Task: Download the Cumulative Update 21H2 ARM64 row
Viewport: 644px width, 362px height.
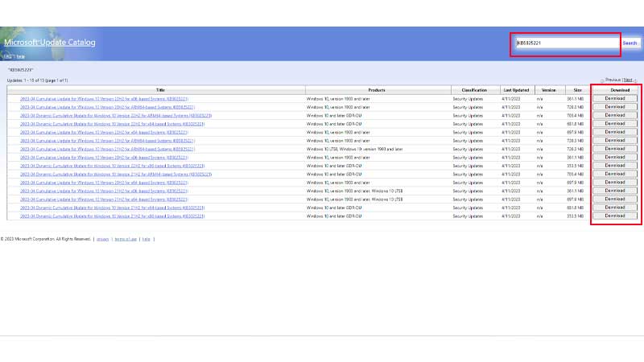Action: point(615,149)
